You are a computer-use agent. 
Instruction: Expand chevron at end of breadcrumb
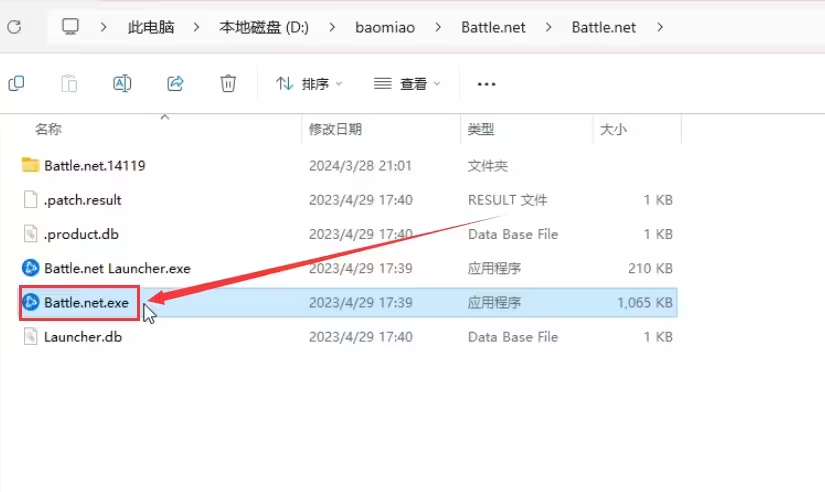click(660, 27)
